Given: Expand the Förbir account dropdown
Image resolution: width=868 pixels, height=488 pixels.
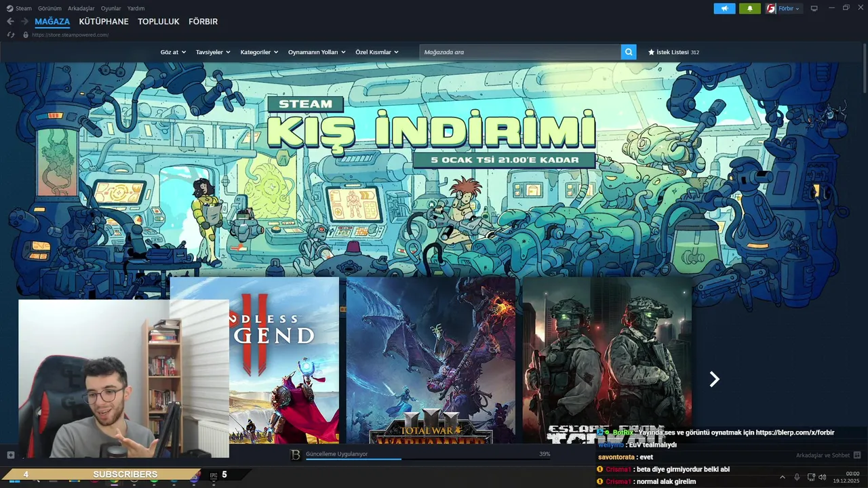Looking at the screenshot, I should (789, 9).
